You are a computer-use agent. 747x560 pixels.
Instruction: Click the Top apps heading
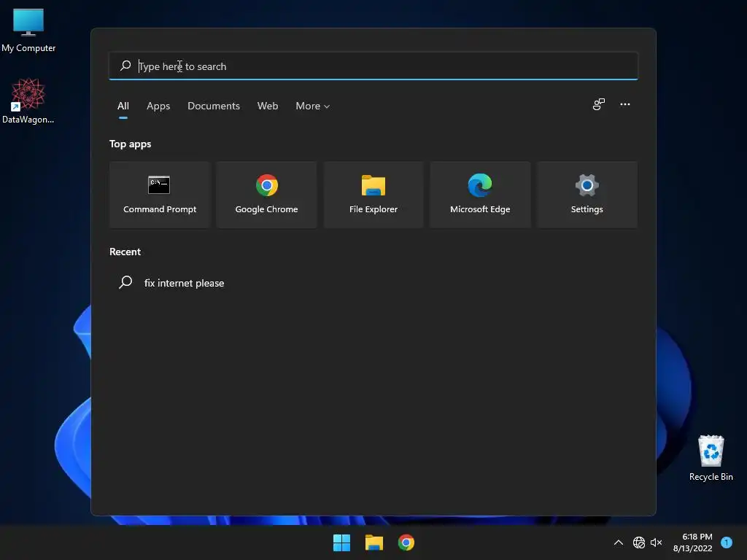click(130, 144)
